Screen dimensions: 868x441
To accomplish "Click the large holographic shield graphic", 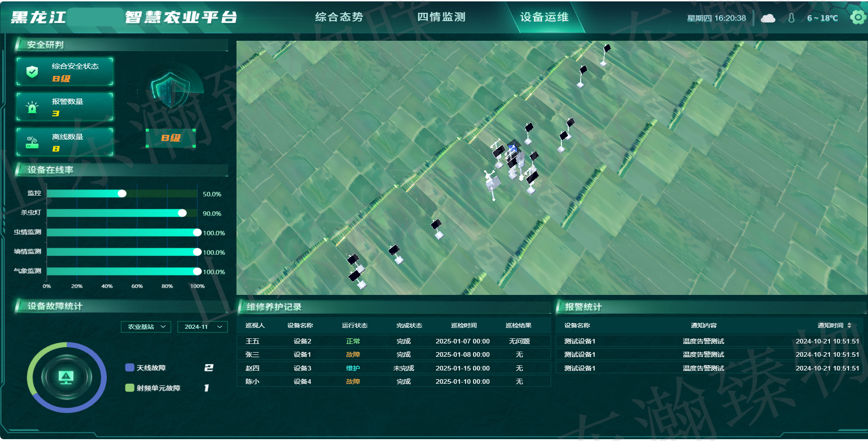I will pos(170,89).
